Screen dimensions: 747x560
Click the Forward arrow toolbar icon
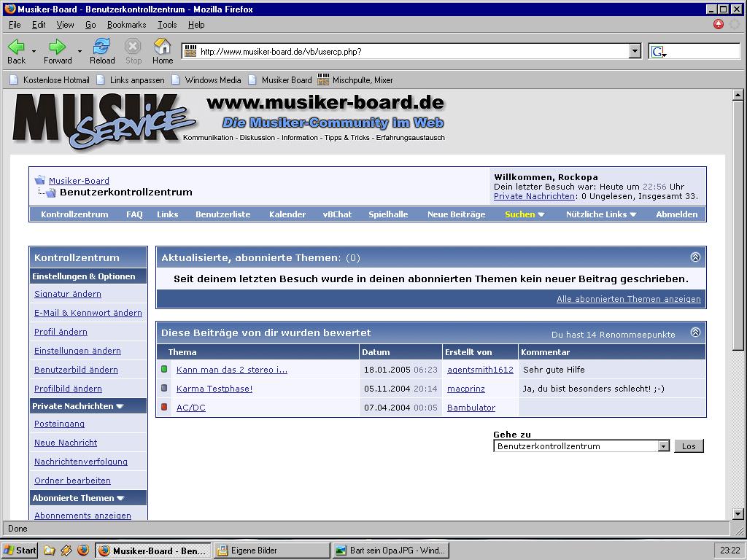[x=58, y=47]
